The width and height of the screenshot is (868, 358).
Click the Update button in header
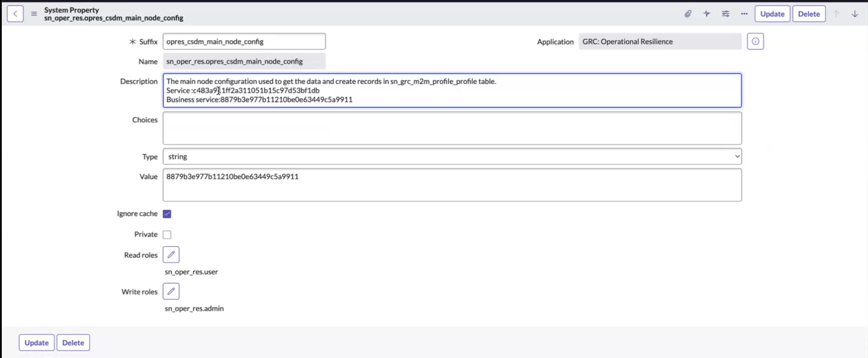(x=772, y=14)
